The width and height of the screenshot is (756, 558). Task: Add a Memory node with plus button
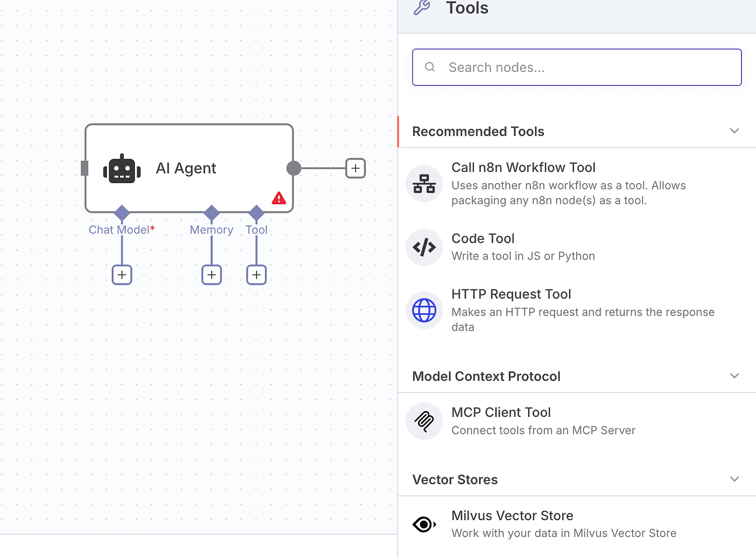click(212, 275)
